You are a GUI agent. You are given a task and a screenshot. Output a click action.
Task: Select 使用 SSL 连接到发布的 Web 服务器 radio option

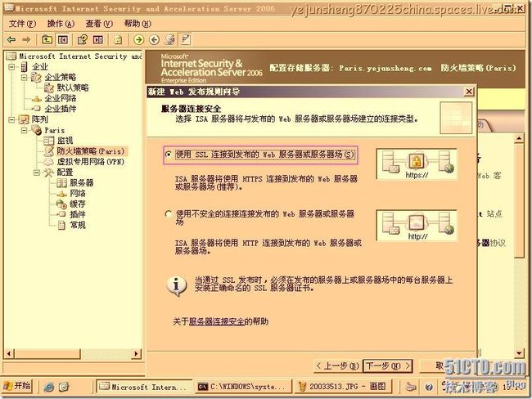[168, 155]
